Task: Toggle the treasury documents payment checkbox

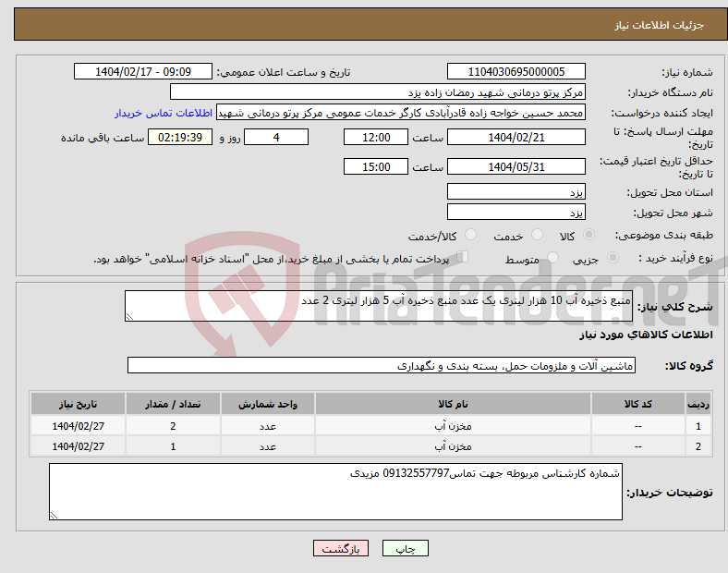Action: (x=463, y=257)
